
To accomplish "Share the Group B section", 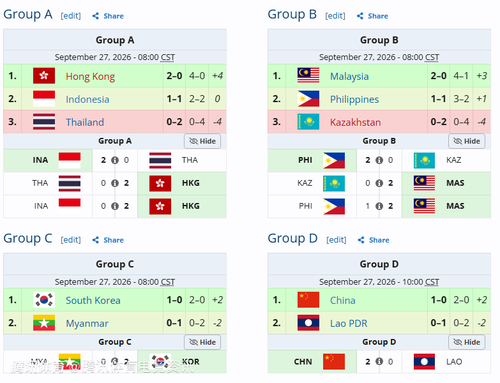I will [x=372, y=16].
